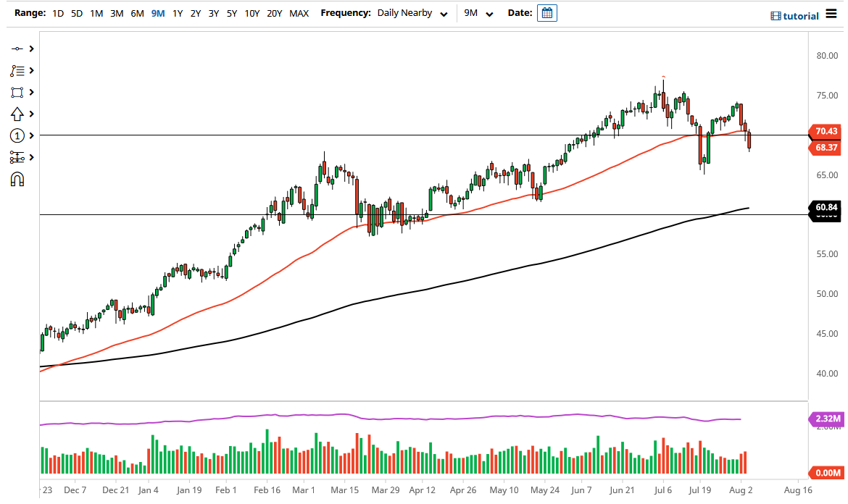
Task: Click the 1M range button
Action: 96,13
